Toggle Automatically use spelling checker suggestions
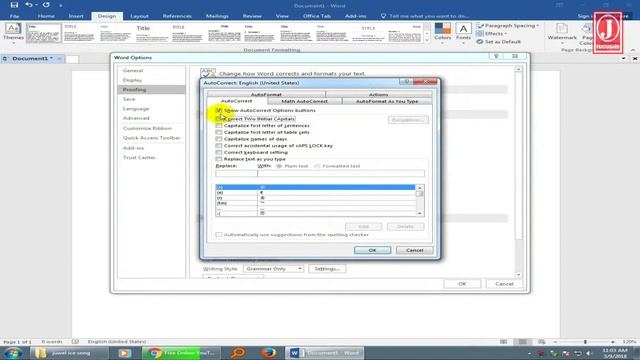 (x=219, y=235)
